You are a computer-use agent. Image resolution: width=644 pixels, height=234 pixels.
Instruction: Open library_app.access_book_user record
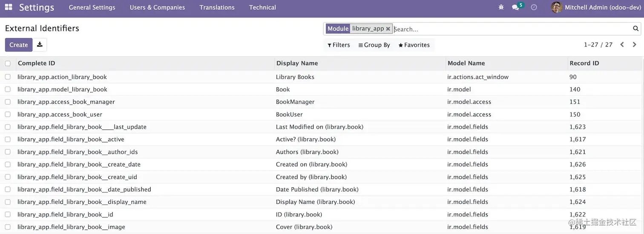click(x=60, y=114)
